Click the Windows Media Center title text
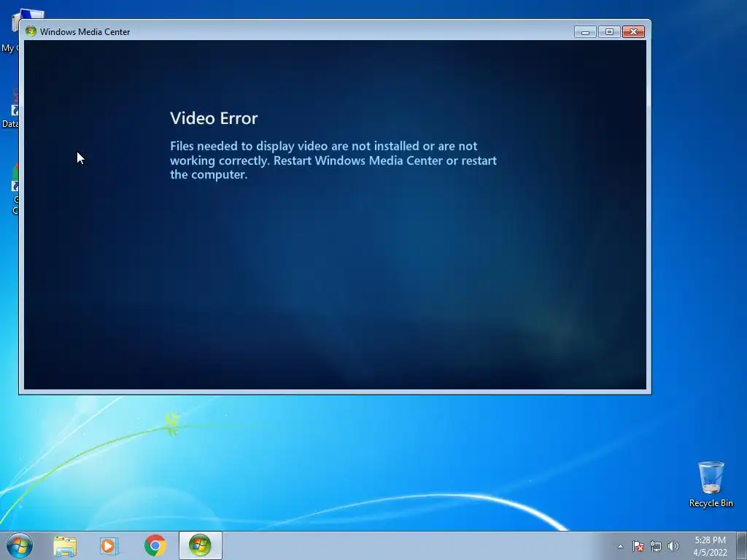The image size is (747, 560). point(85,32)
